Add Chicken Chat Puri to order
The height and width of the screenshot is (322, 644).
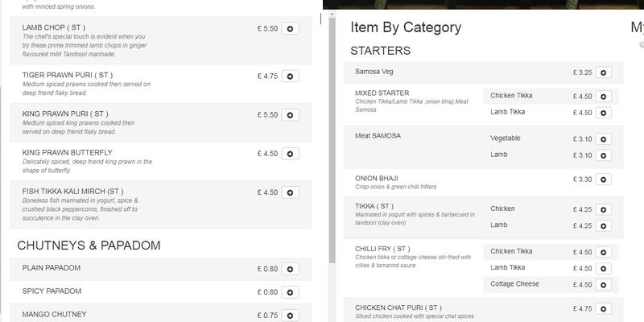point(604,308)
